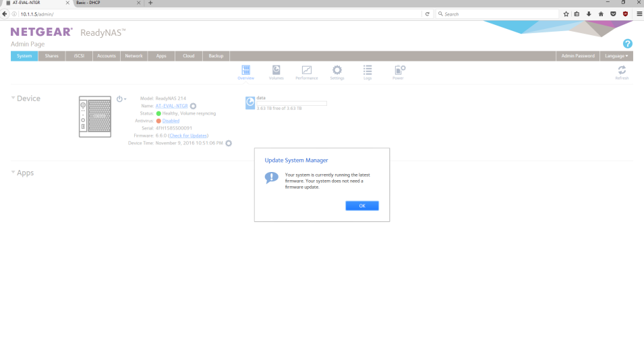Viewport: 644px width, 346px height.
Task: Switch to the Backup tab
Action: [216, 56]
